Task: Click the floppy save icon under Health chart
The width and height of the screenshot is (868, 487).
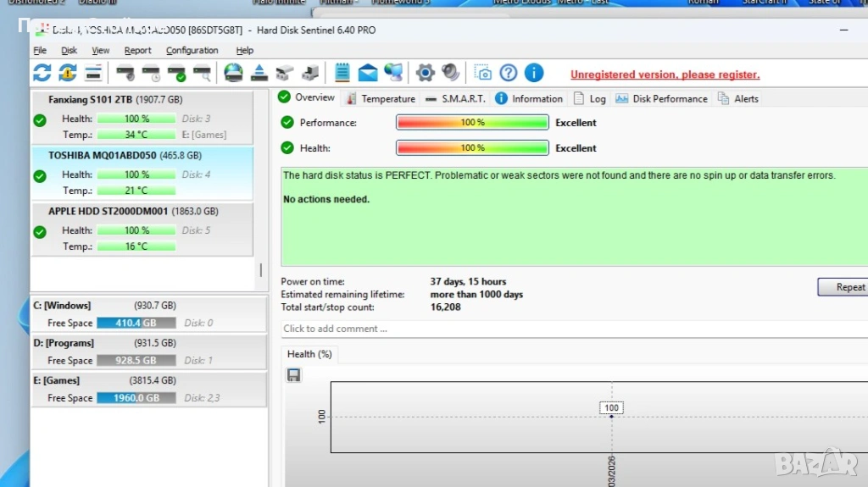Action: pyautogui.click(x=294, y=374)
